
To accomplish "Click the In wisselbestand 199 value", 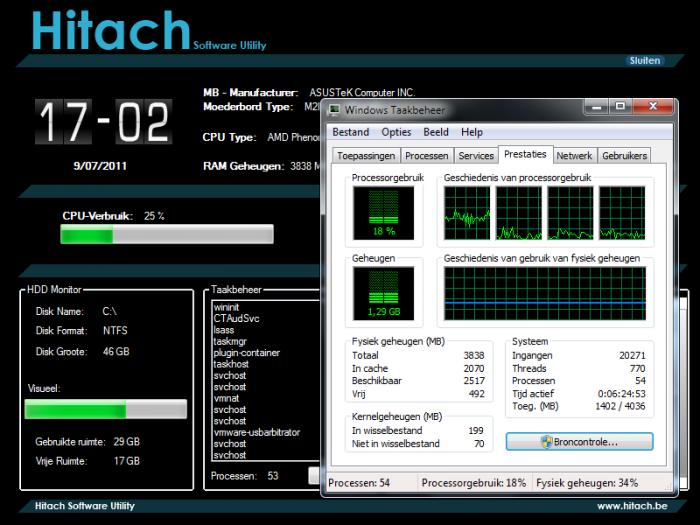I will pos(476,430).
